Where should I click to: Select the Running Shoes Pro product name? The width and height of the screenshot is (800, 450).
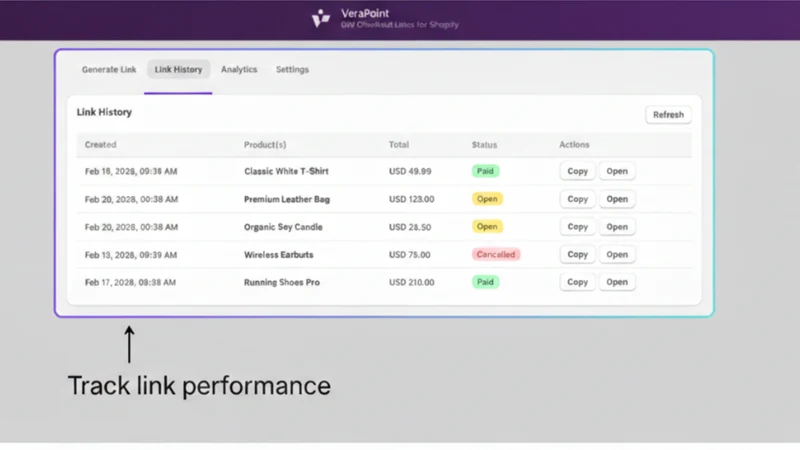point(282,282)
